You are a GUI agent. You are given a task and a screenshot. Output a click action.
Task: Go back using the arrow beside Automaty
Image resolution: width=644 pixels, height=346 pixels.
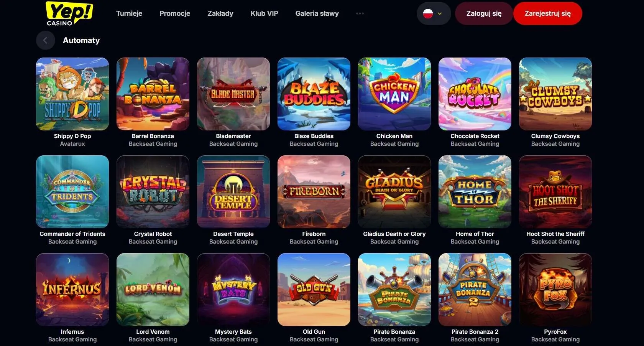click(x=45, y=40)
